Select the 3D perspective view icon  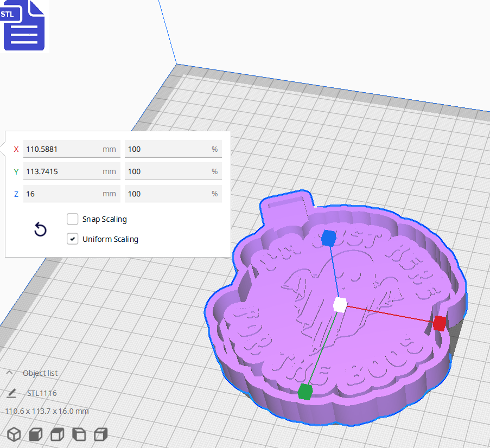click(14, 434)
